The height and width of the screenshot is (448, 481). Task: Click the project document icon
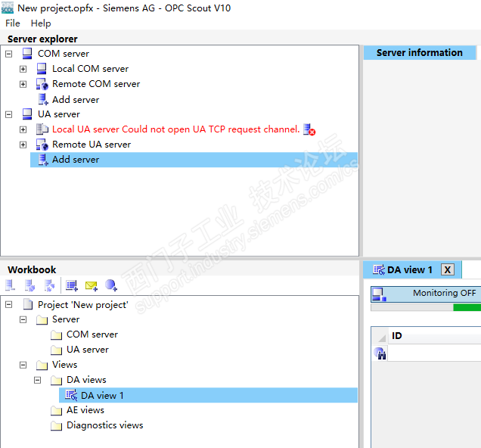coord(28,304)
